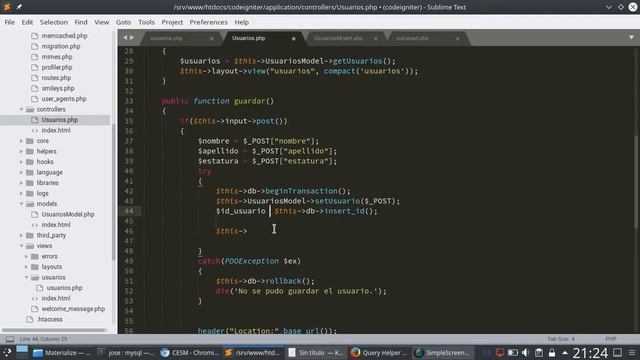
Task: Open the Help menu
Action: click(241, 22)
